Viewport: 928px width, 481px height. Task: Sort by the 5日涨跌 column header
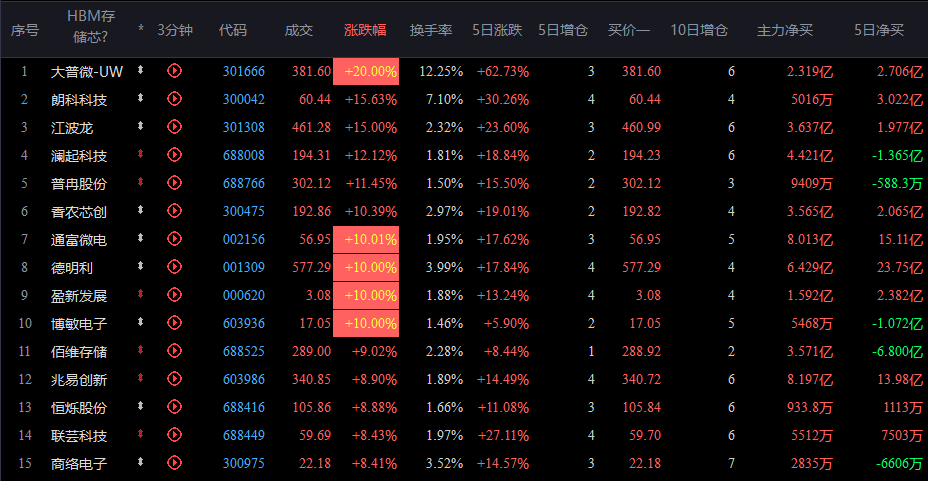497,30
